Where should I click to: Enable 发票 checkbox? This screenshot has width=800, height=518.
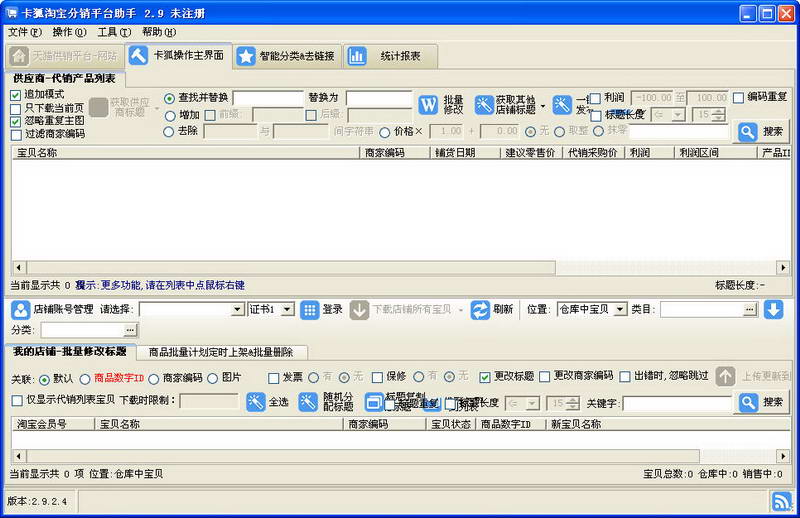[273, 378]
